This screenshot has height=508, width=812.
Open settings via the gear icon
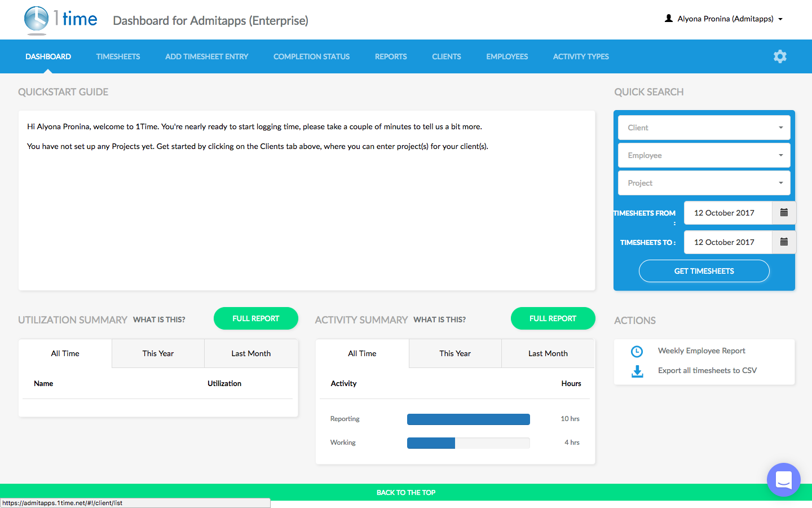pyautogui.click(x=780, y=56)
